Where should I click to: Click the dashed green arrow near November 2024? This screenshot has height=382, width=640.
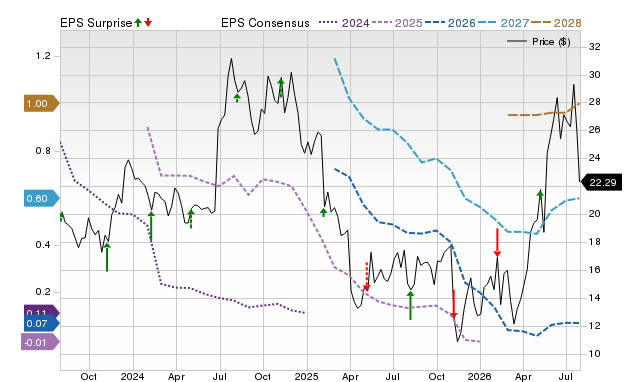(280, 88)
